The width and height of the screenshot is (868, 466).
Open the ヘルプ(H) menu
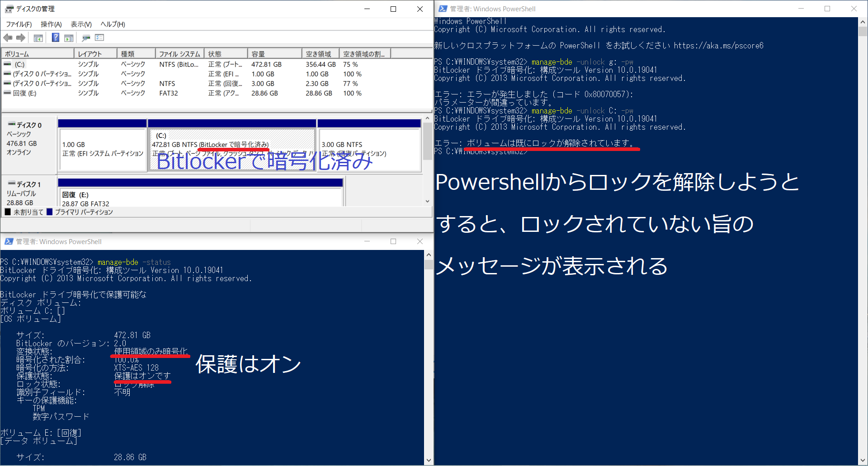[x=113, y=24]
